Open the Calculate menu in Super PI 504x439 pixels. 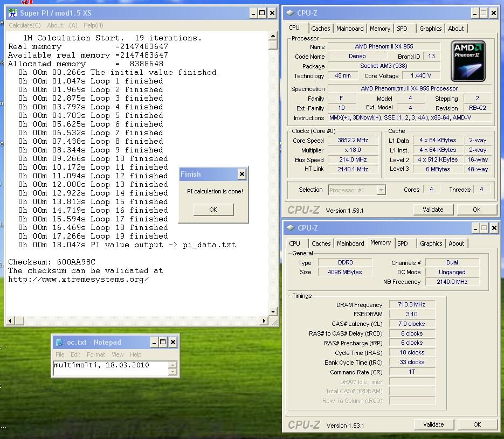point(25,25)
